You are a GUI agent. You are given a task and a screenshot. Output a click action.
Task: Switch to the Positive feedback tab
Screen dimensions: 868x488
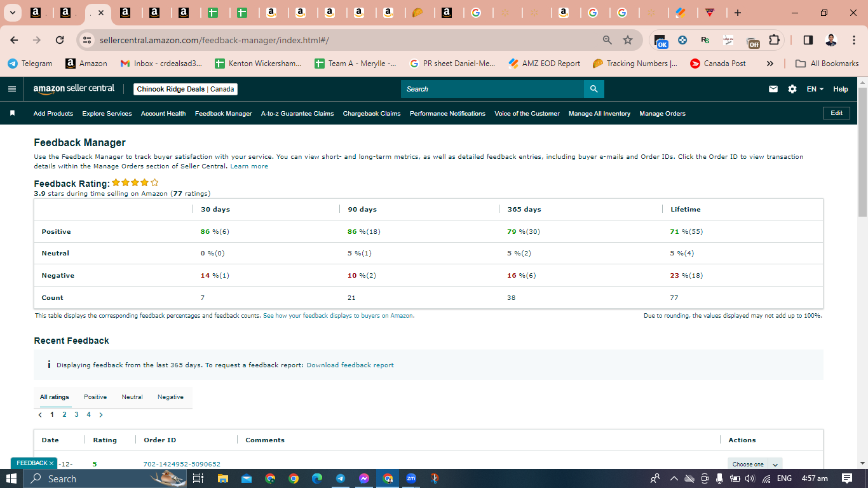click(95, 397)
